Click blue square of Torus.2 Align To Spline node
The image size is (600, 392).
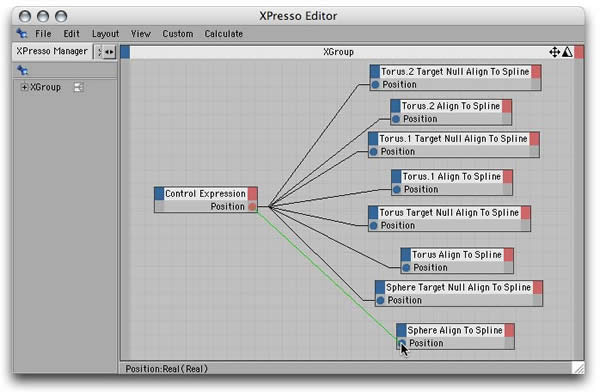396,106
